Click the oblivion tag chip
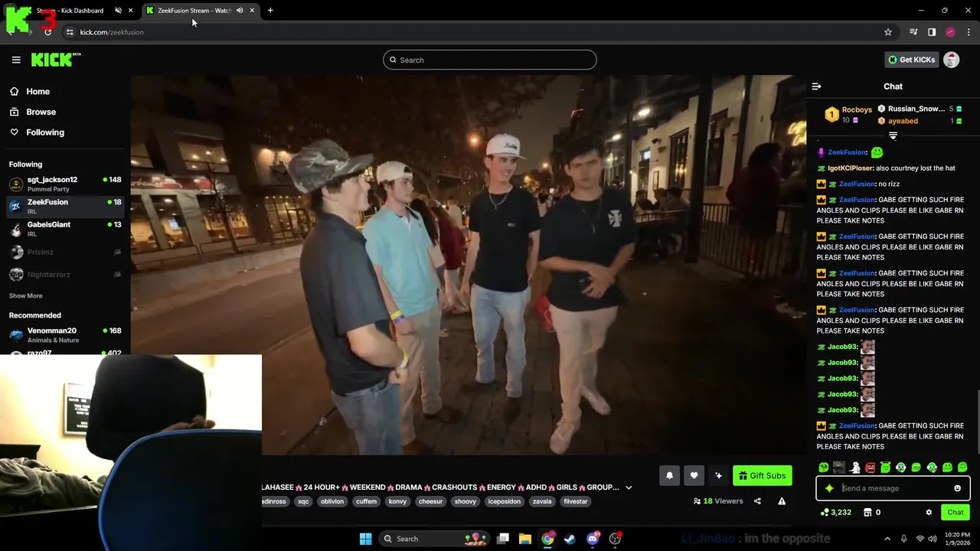Image resolution: width=980 pixels, height=551 pixels. 332,501
